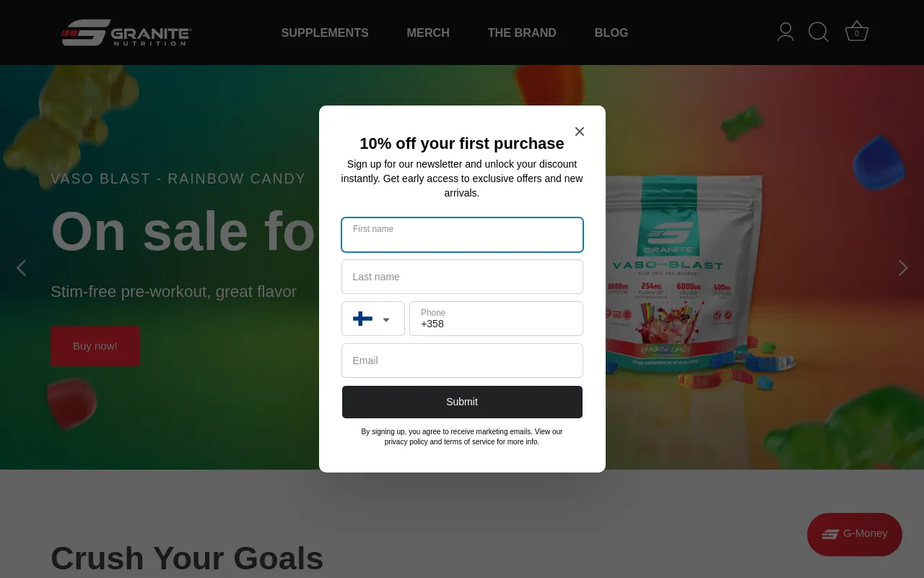Go to previous slide arrow
This screenshot has width=924, height=578.
(21, 268)
